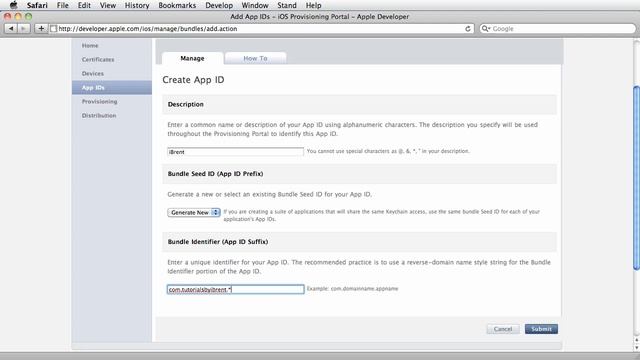Click the add bookmark plus button
This screenshot has width=640, height=360.
41,29
